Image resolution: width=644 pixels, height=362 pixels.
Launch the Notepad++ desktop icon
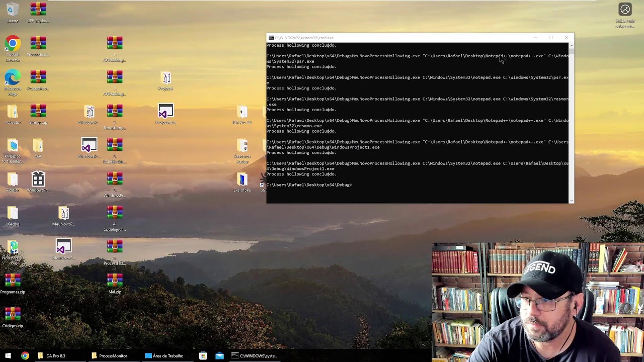(x=13, y=247)
